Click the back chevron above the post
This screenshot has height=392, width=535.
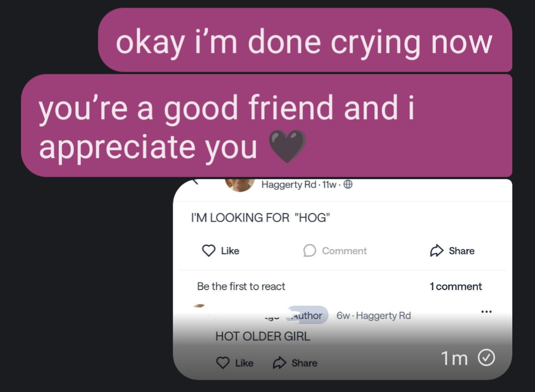[195, 181]
